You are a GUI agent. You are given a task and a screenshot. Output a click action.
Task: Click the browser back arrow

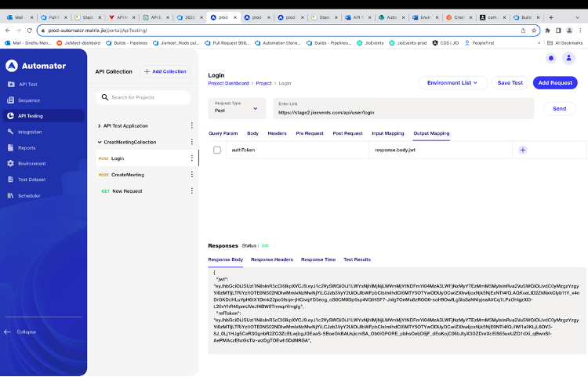click(x=8, y=31)
